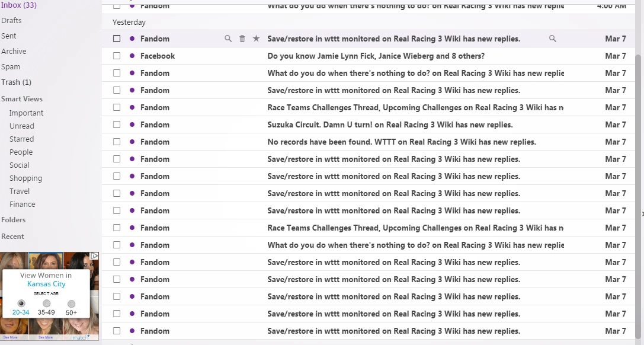Click the AdChoices icon on the ad
This screenshot has width=644, height=345.
(x=94, y=256)
